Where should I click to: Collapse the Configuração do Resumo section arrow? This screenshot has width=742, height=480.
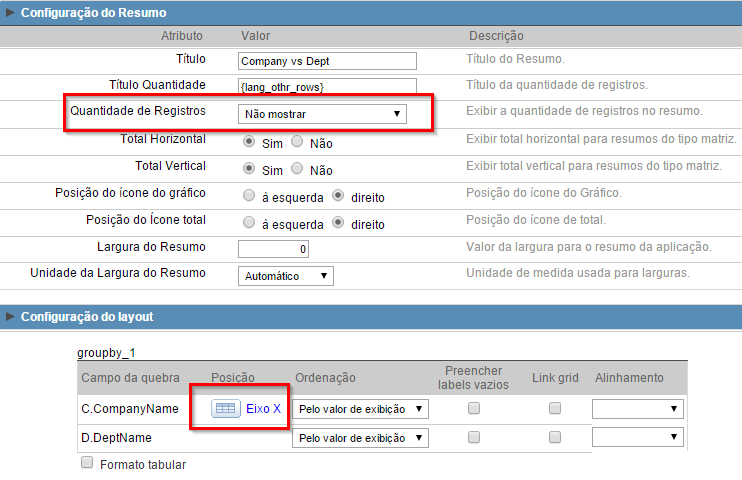click(10, 13)
